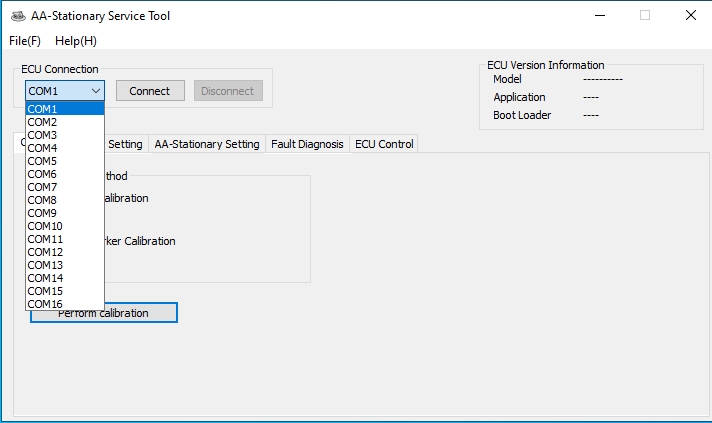The height and width of the screenshot is (423, 712).
Task: Click the Connect button
Action: pyautogui.click(x=150, y=91)
